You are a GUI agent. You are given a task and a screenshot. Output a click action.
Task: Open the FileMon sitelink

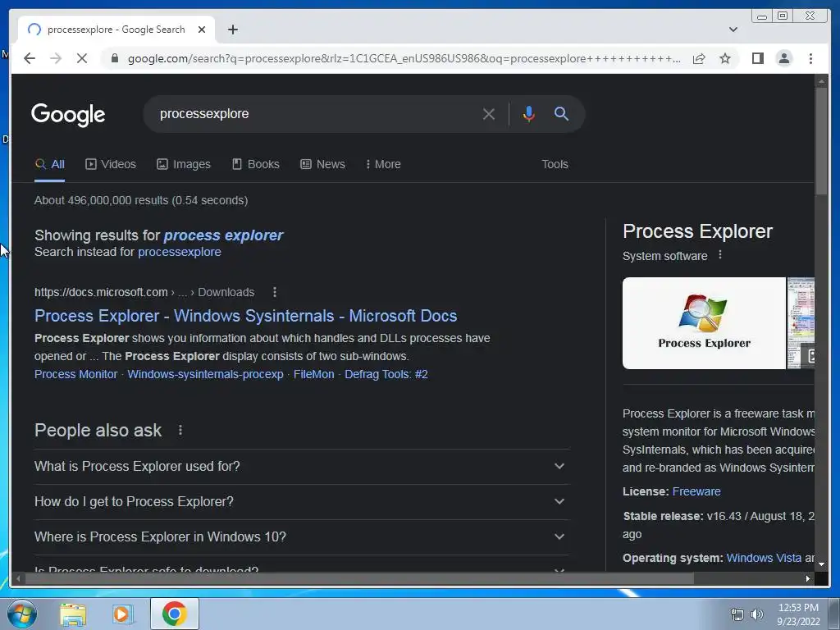click(314, 374)
